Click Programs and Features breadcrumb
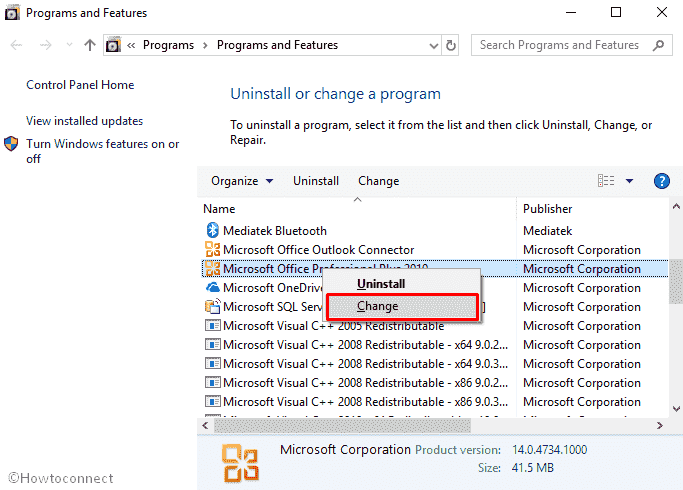The height and width of the screenshot is (490, 683). point(277,45)
